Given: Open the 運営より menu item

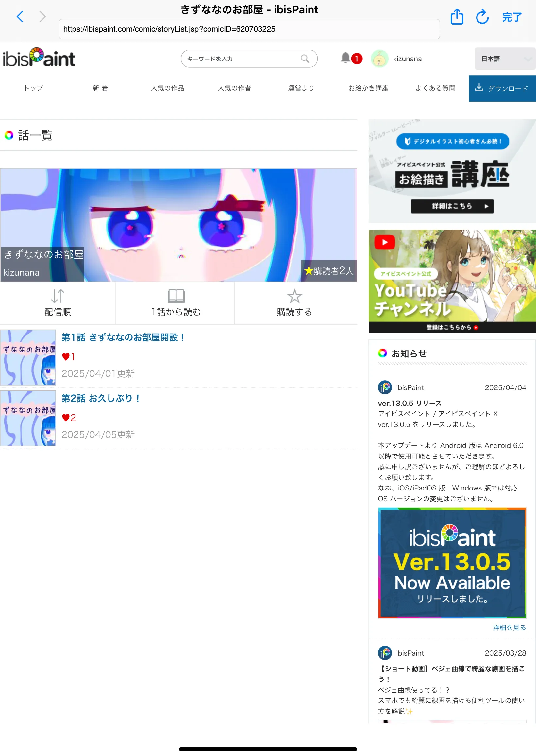Looking at the screenshot, I should point(301,88).
